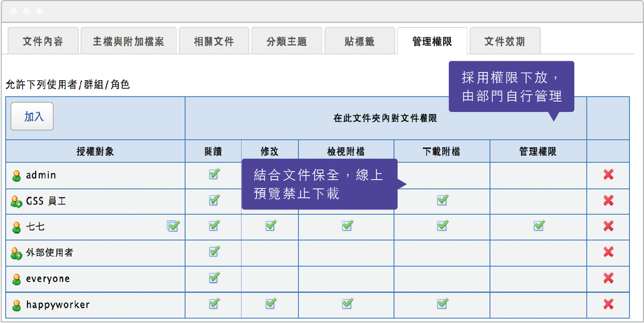Screen dimensions: 644x323
Task: Click the GSS 員工 group icon
Action: (x=16, y=201)
